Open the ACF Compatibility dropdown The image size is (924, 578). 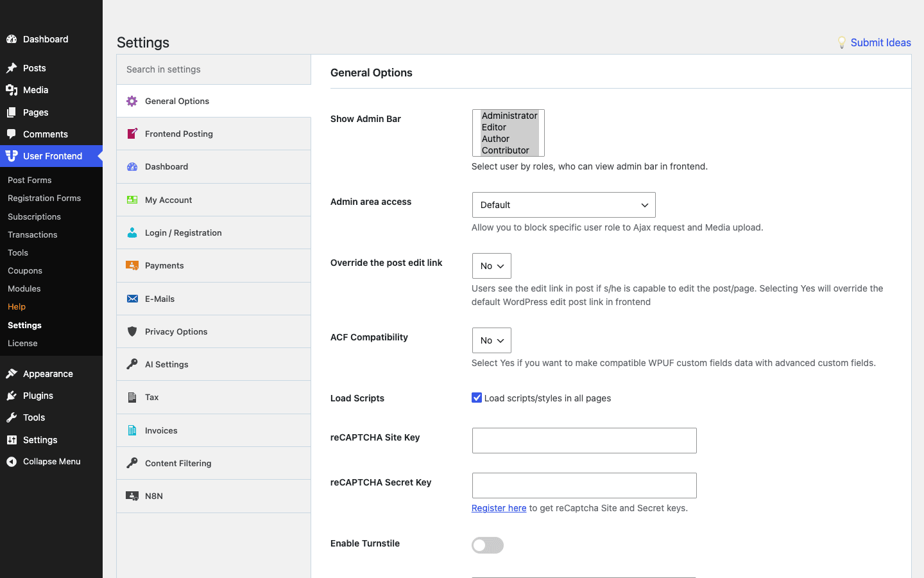click(x=492, y=340)
